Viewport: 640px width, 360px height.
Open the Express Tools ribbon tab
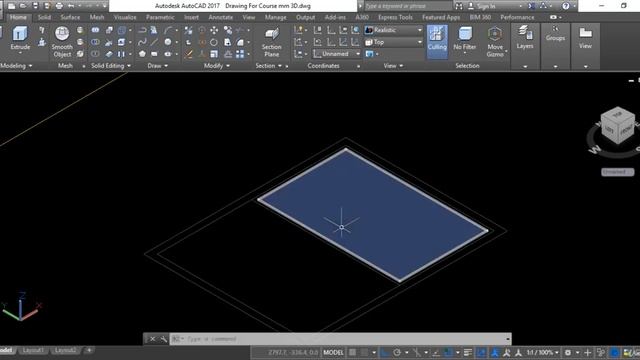pyautogui.click(x=395, y=17)
